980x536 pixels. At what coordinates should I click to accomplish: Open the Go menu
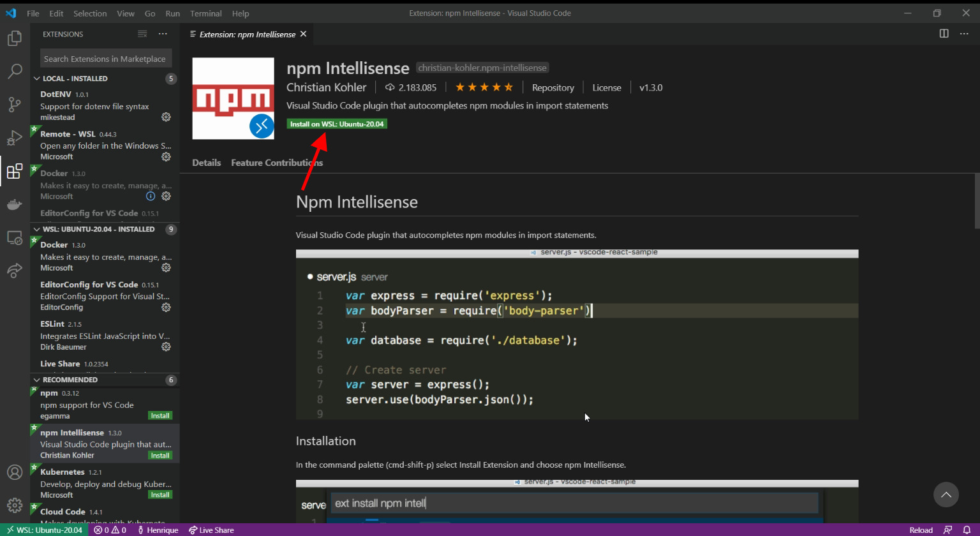[x=150, y=13]
